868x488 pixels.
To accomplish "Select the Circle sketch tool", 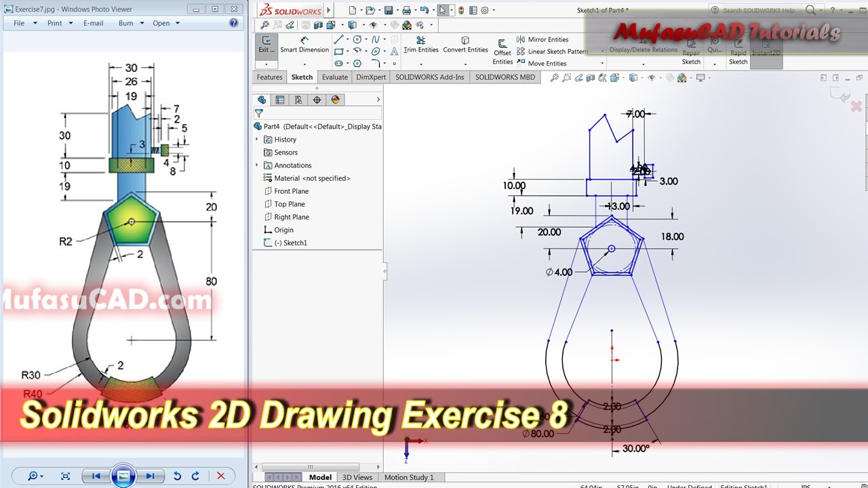I will tap(357, 39).
